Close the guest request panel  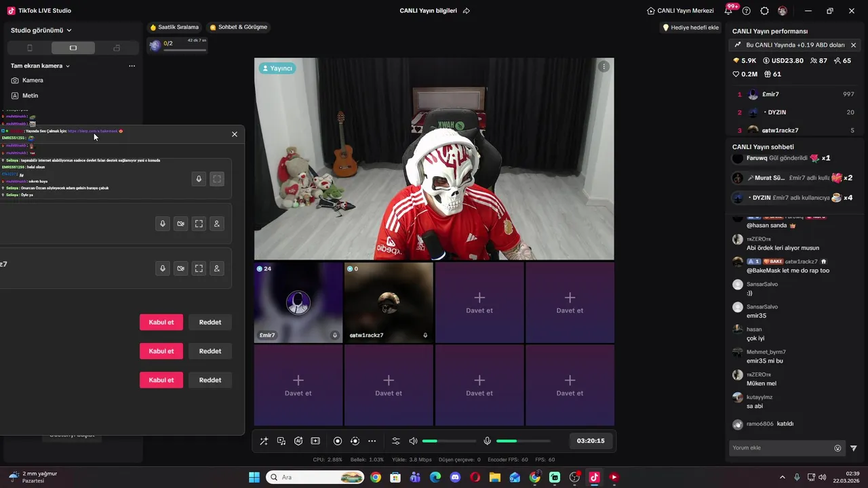pyautogui.click(x=235, y=134)
